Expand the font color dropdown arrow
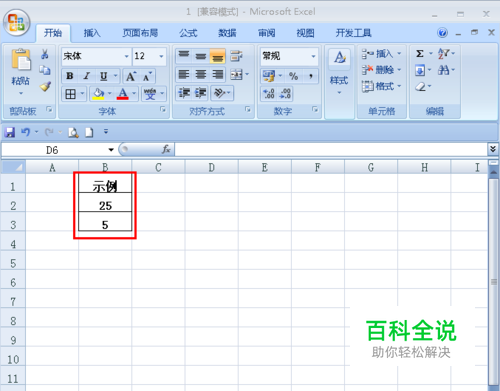This screenshot has height=391, width=500. click(134, 94)
